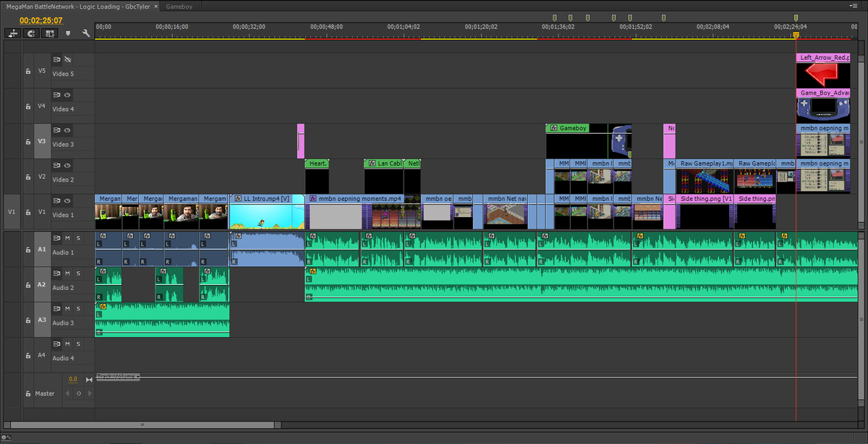Toggle lock on Video 3 track
This screenshot has height=444, width=868.
[x=28, y=142]
